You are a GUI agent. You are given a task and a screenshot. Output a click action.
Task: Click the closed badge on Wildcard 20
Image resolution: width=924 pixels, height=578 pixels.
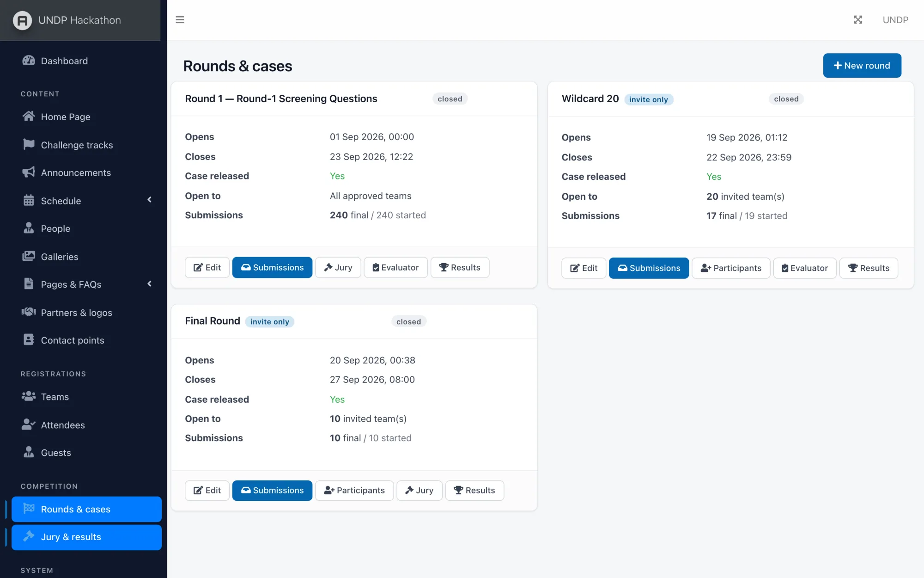click(786, 99)
